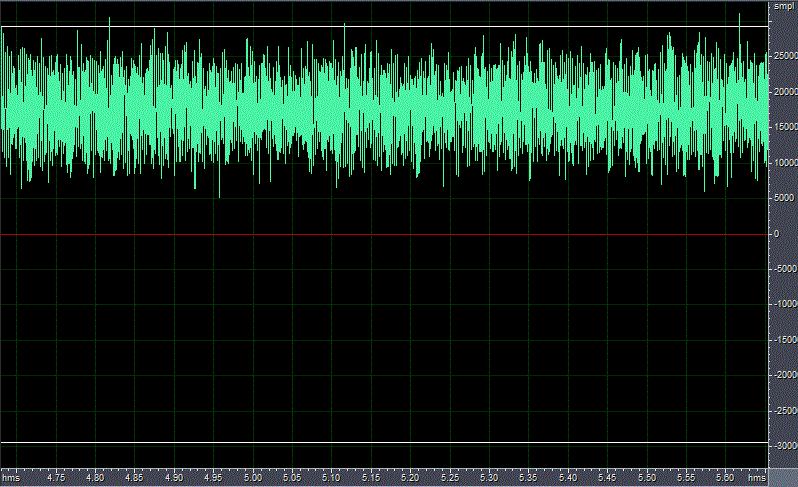Screen dimensions: 798x487
Task: Click the 4.75 mark on time ruler
Action: click(56, 479)
